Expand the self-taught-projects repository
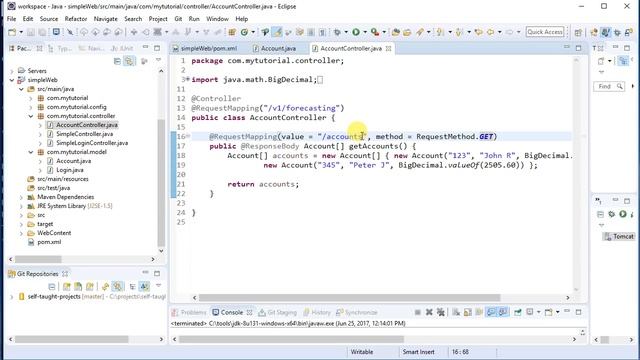The width and height of the screenshot is (640, 360). tap(11, 297)
